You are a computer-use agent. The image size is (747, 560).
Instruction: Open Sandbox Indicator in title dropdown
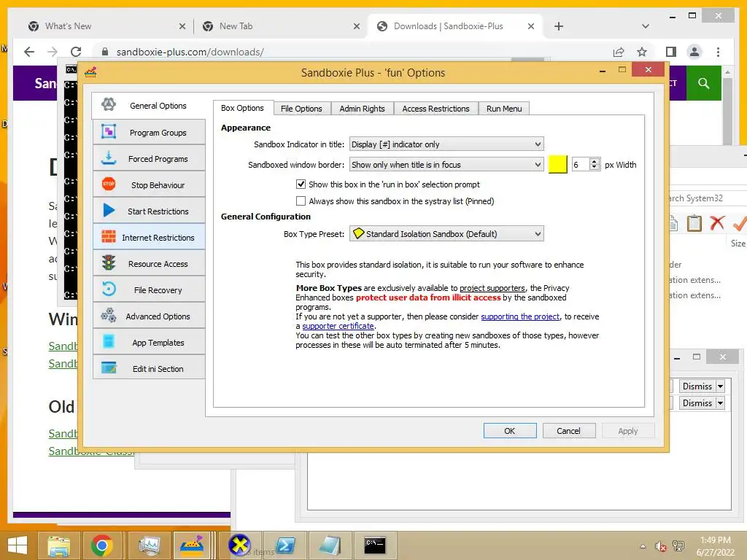(446, 144)
